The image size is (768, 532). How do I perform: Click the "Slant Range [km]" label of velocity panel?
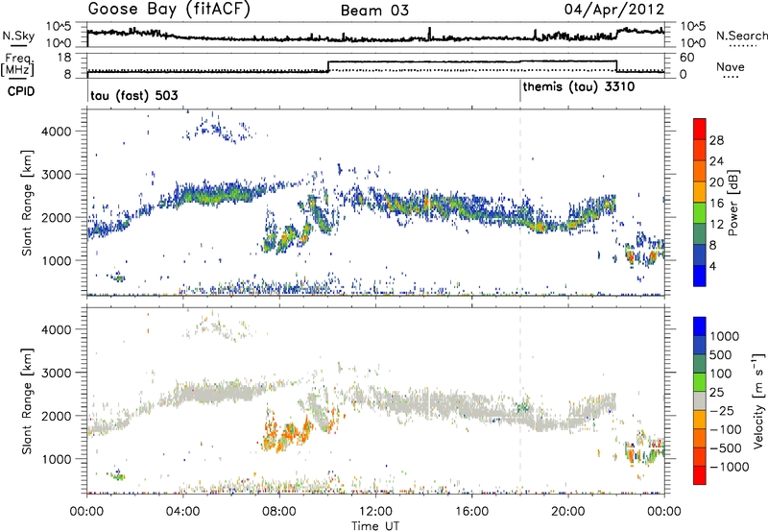(27, 400)
